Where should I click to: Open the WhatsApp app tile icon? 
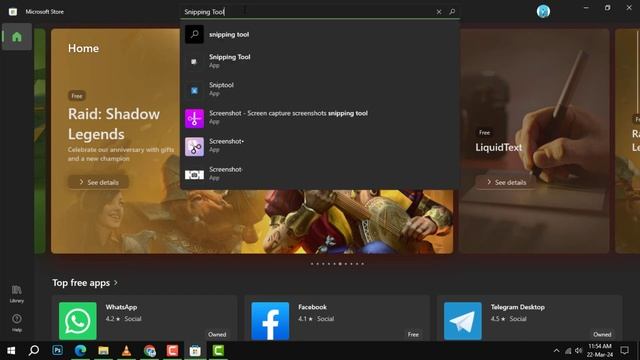[x=78, y=321]
